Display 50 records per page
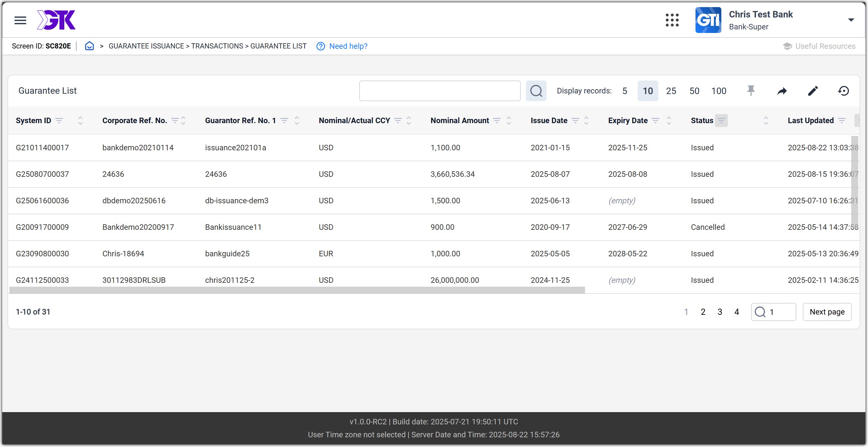This screenshot has width=868, height=447. pos(694,91)
